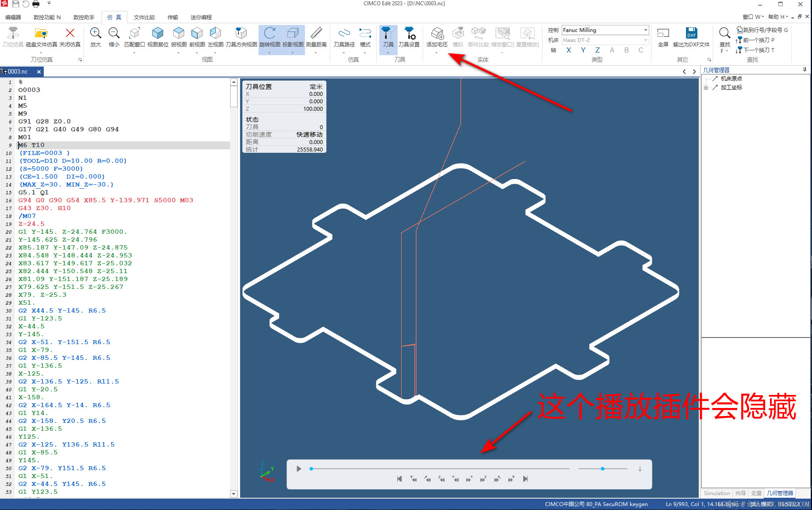The image size is (812, 510).
Task: Click the 测量距离 measure distance ruler icon
Action: point(316,33)
